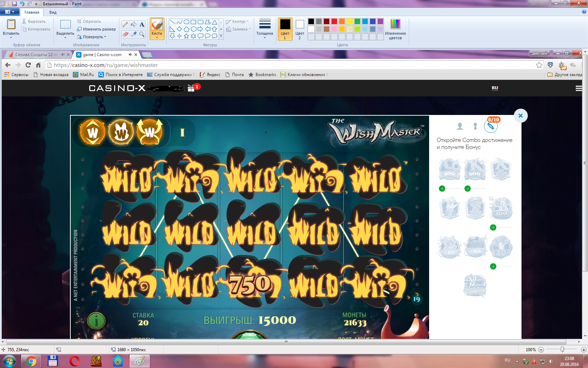Viewport: 588px width, 368px height.
Task: Click Копировать to copy the selection
Action: (x=36, y=29)
